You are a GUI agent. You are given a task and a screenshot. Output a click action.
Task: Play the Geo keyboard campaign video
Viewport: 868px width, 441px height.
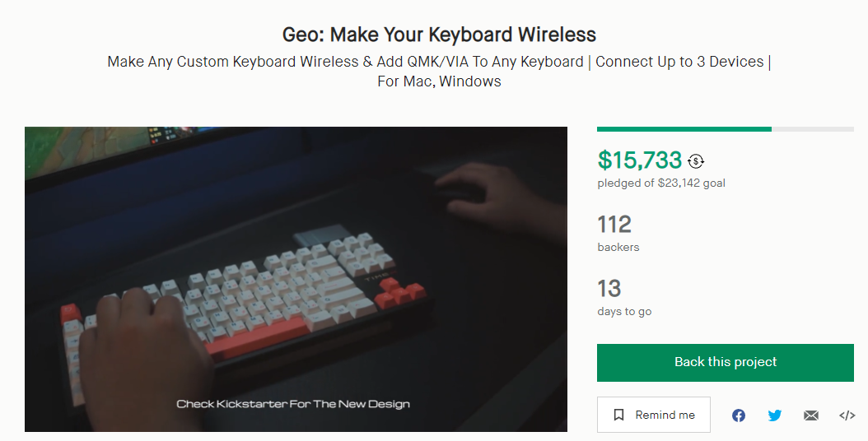tap(296, 279)
